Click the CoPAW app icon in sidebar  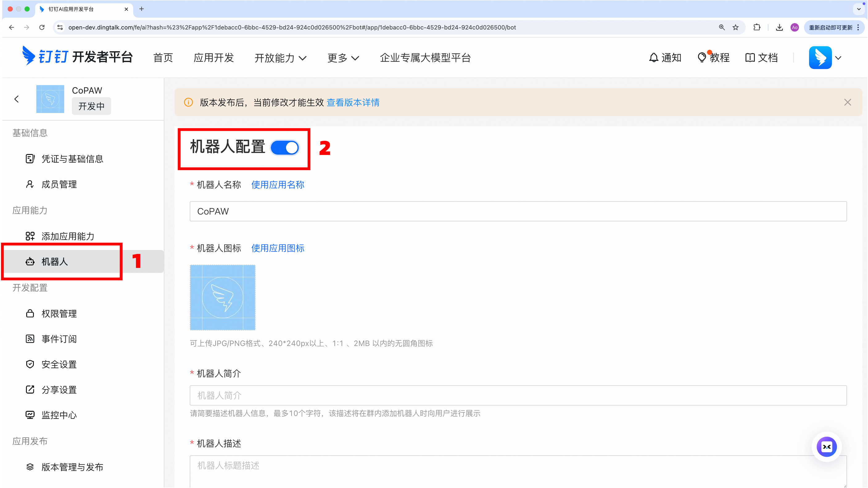(x=50, y=99)
